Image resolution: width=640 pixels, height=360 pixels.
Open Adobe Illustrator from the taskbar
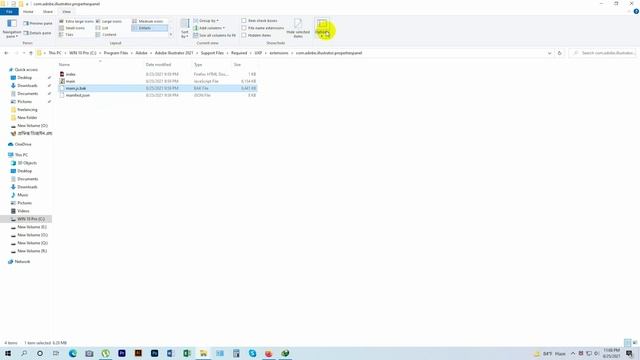pos(138,353)
